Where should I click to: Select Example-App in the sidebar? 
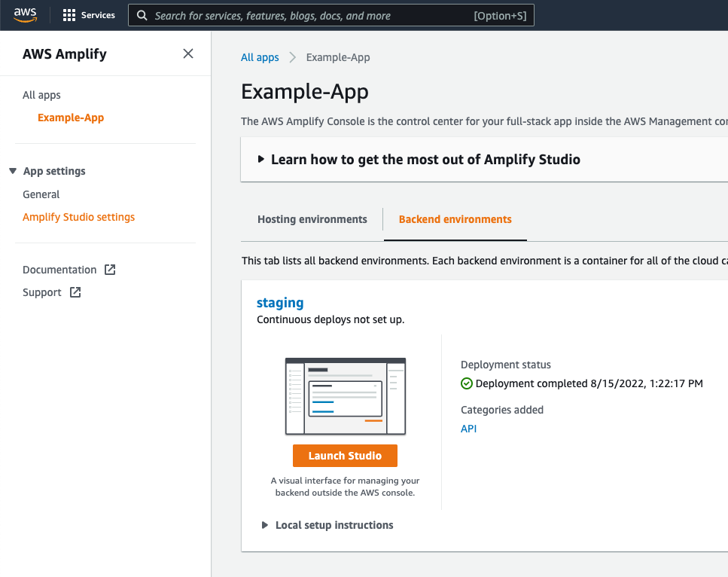pos(71,118)
